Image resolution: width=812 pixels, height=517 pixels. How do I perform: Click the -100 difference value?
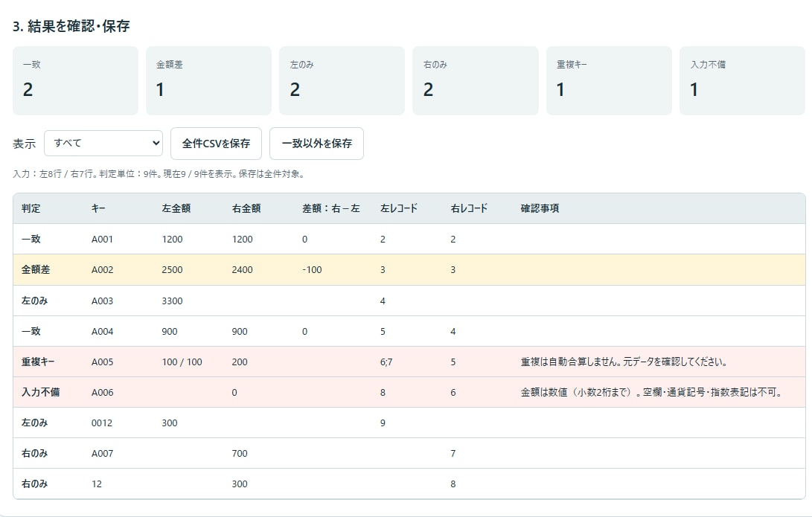point(312,269)
